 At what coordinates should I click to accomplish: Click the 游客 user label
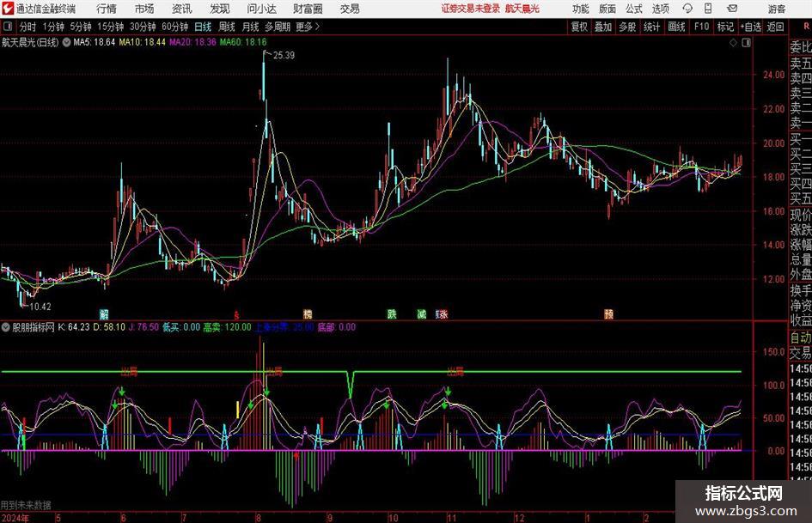coord(777,9)
